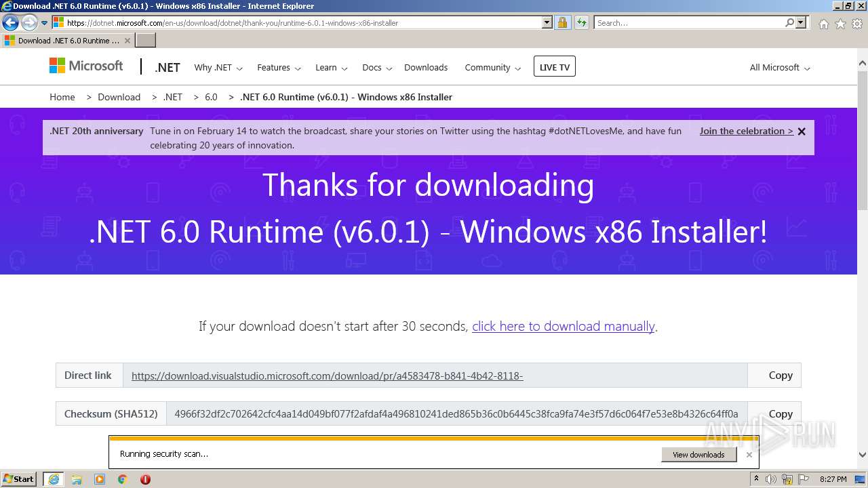Screen dimensions: 868x488
Task: Open the Windows Start menu
Action: (19, 479)
